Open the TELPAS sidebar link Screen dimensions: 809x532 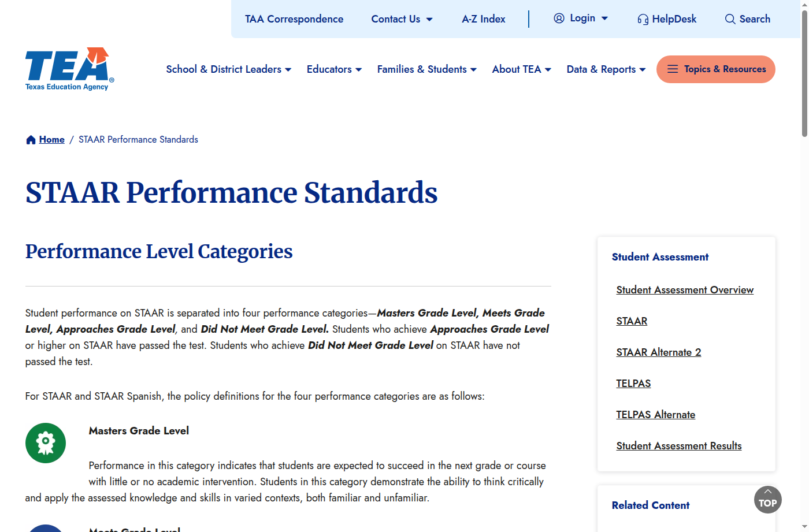tap(633, 384)
